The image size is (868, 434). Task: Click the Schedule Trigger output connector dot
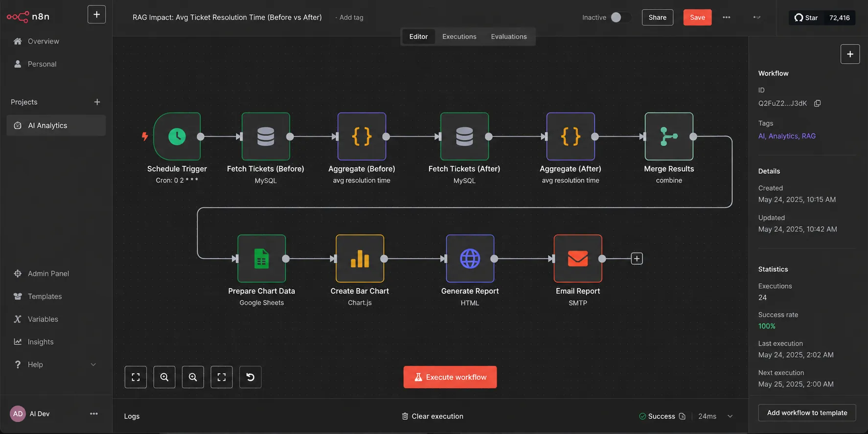click(201, 137)
